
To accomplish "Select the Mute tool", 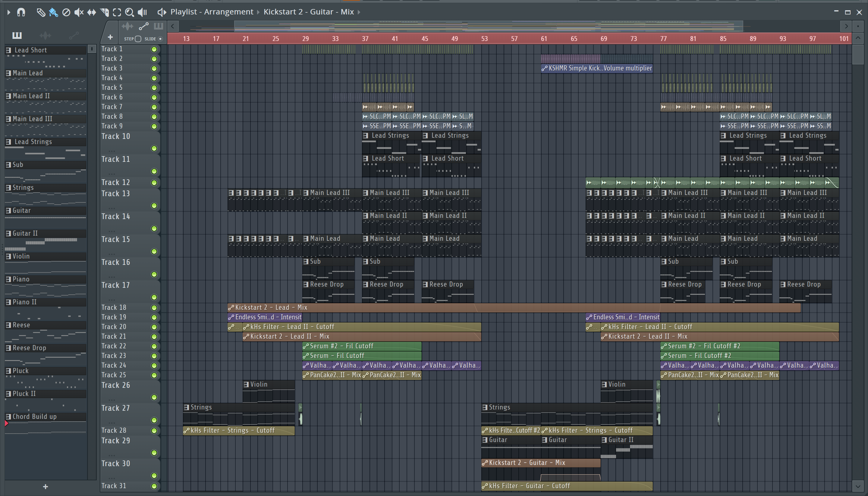I will coord(79,12).
